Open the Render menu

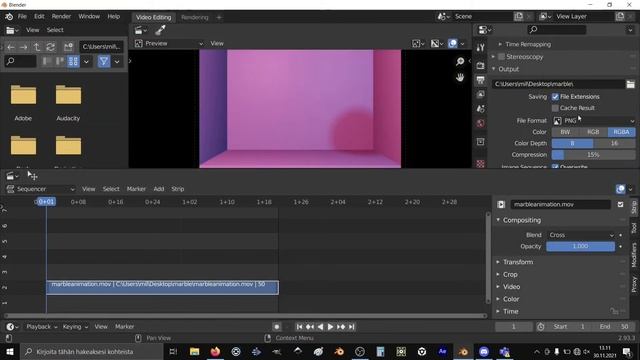point(61,17)
